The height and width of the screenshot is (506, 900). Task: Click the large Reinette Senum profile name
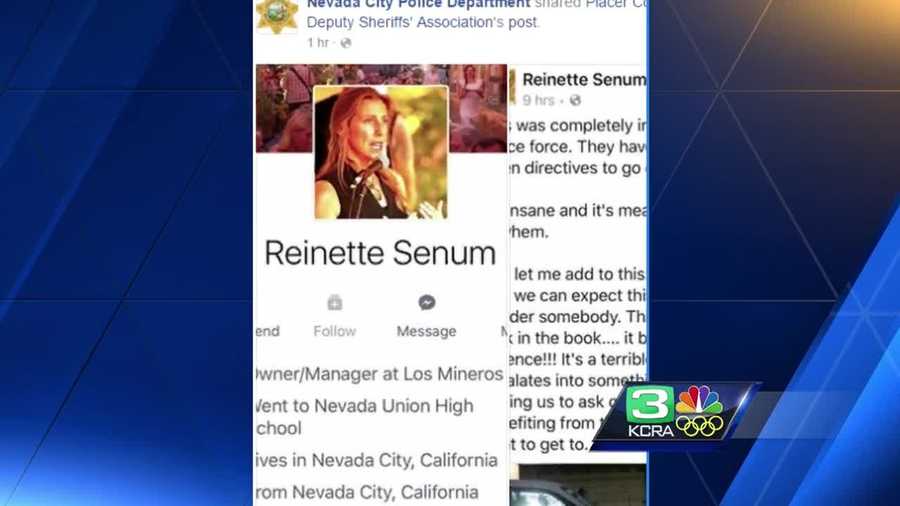click(380, 253)
